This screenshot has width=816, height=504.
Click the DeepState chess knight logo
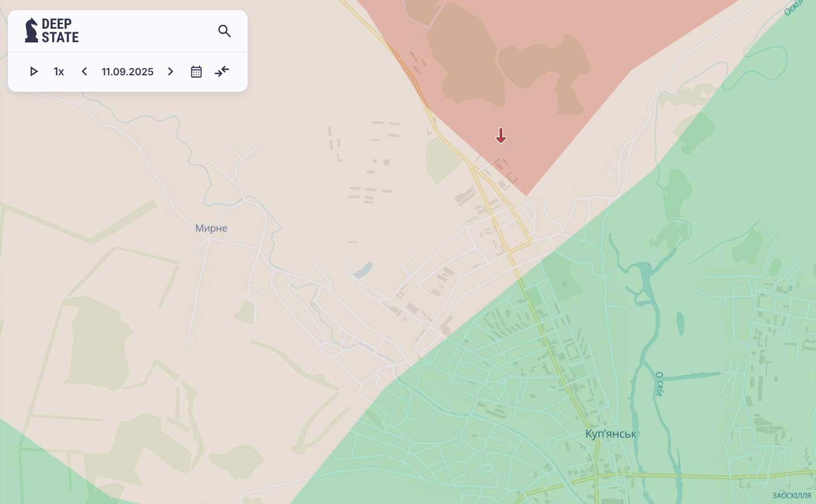(31, 31)
